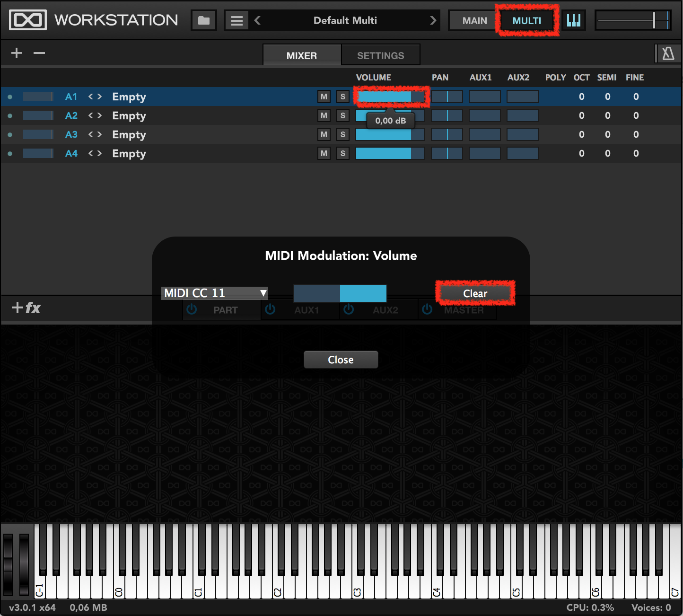Select part A3 Empty name
The image size is (683, 616).
pyautogui.click(x=129, y=135)
